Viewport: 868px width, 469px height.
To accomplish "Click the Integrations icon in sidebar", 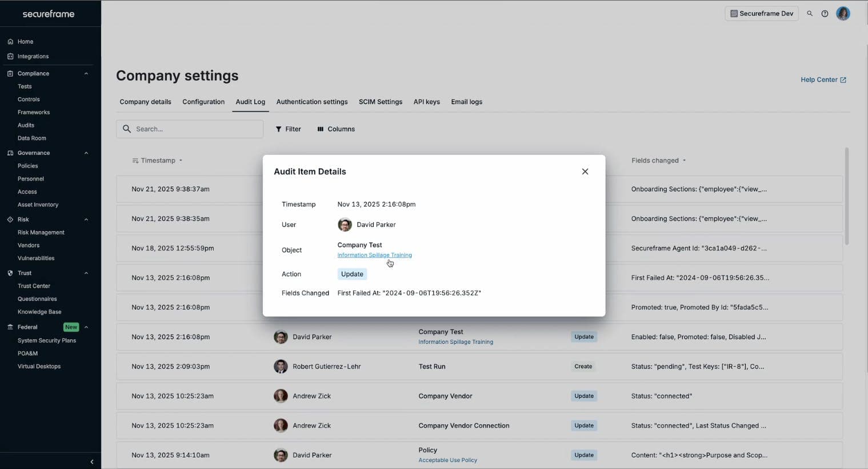I will pyautogui.click(x=10, y=57).
